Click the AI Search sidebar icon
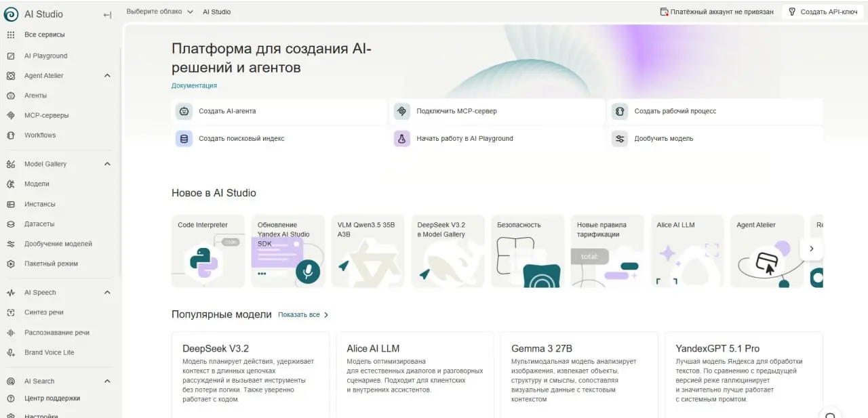This screenshot has width=868, height=418. [10, 381]
